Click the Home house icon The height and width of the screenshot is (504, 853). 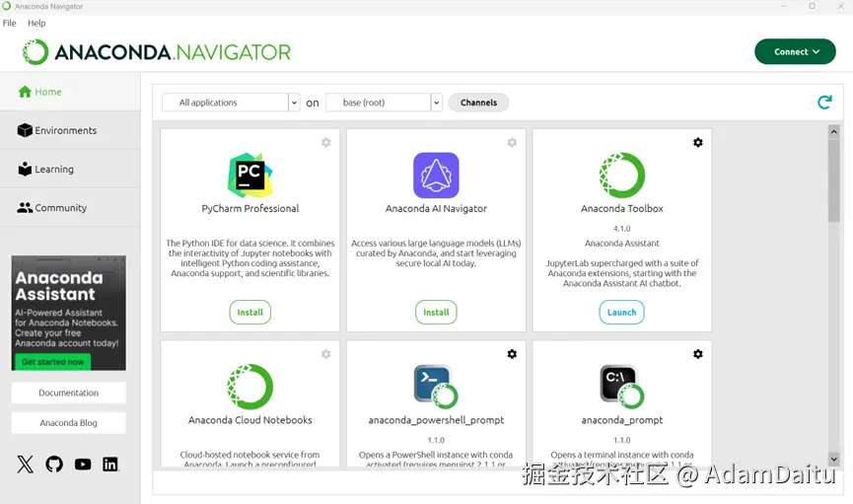(x=25, y=92)
